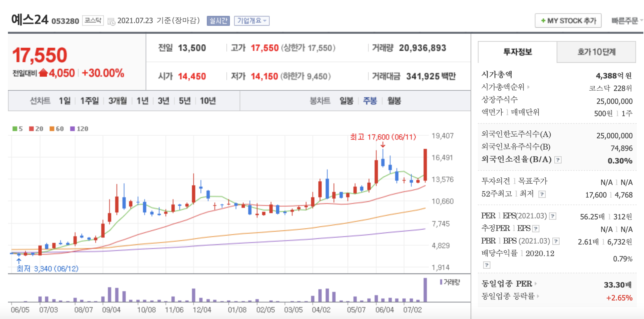
Task: Click the 배당수익률 value 0.79%
Action: 622,259
